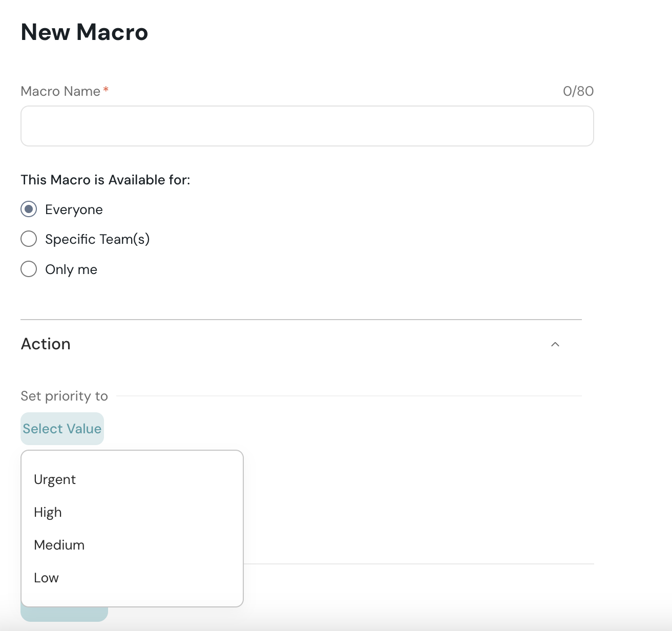
Task: Click the New Macro page heading
Action: (85, 32)
